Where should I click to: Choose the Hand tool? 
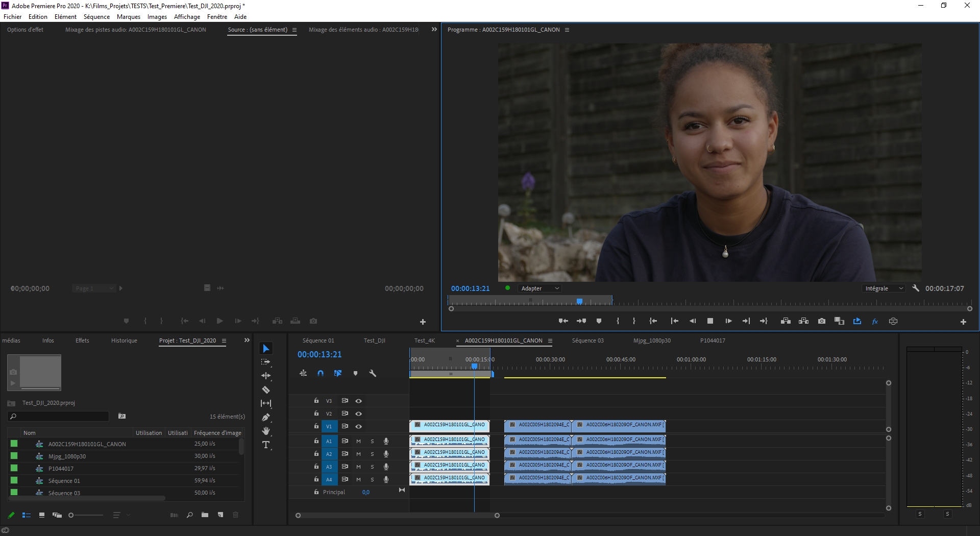(x=266, y=431)
